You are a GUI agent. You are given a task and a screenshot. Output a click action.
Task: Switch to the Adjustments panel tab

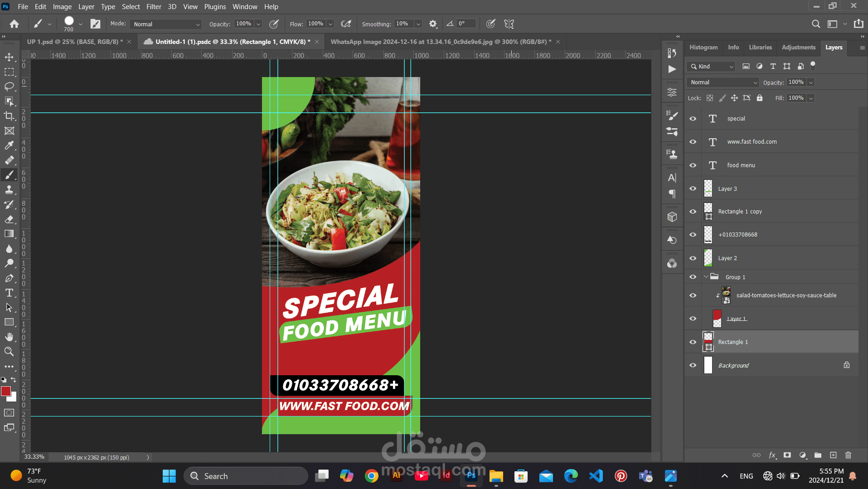pos(798,48)
